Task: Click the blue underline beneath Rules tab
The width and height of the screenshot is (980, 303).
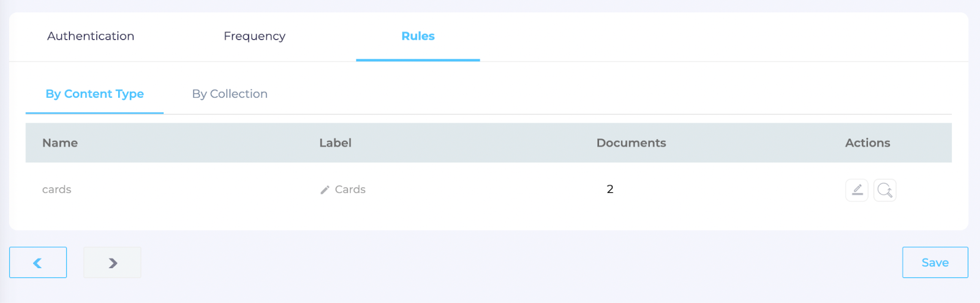Action: [418, 60]
